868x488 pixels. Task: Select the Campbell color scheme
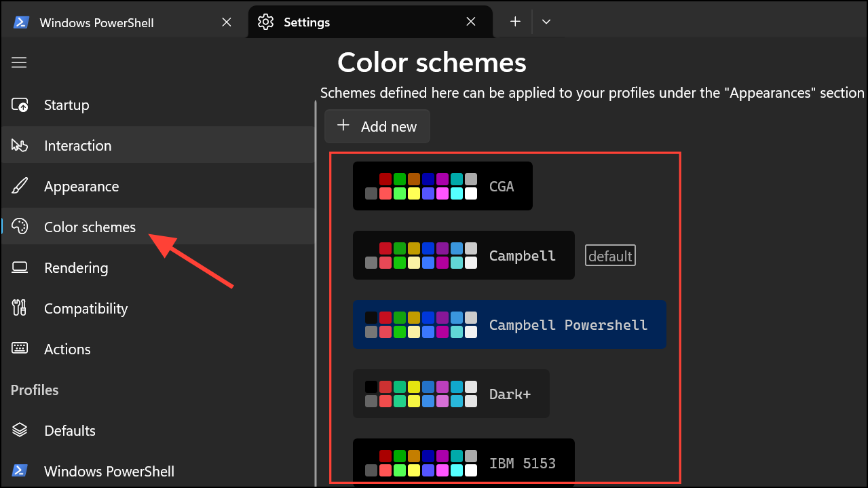tap(464, 255)
